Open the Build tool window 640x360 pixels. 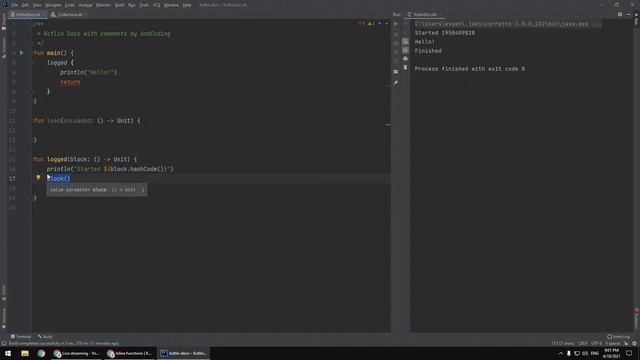click(x=45, y=337)
